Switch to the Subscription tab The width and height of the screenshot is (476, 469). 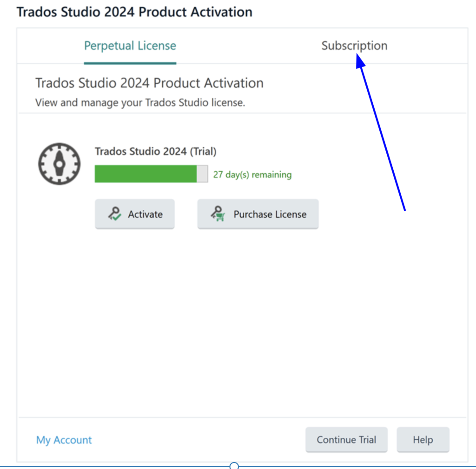(354, 46)
